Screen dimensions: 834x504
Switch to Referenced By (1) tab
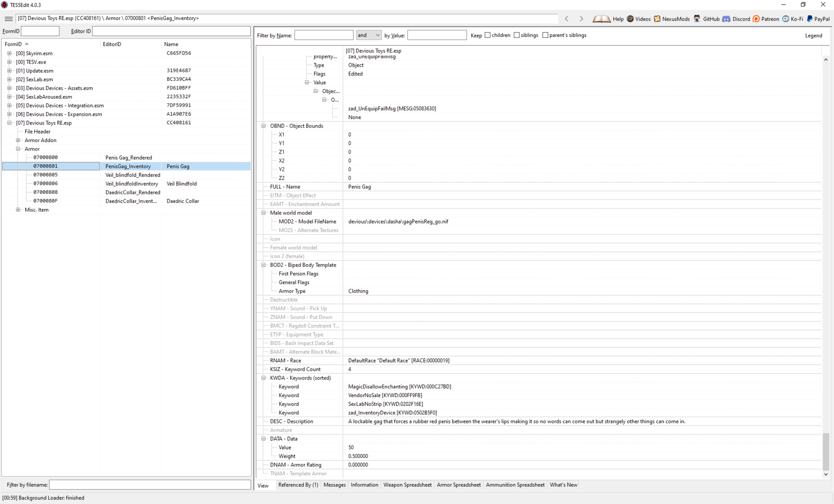[x=298, y=485]
